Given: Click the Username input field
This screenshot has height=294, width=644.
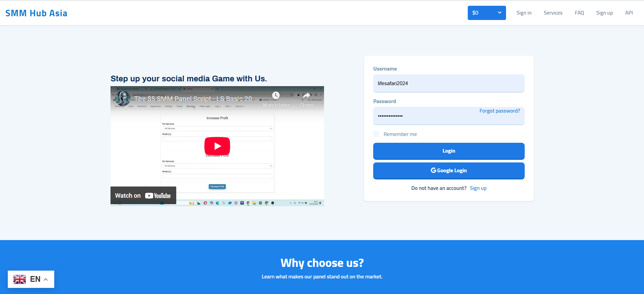Looking at the screenshot, I should (448, 83).
